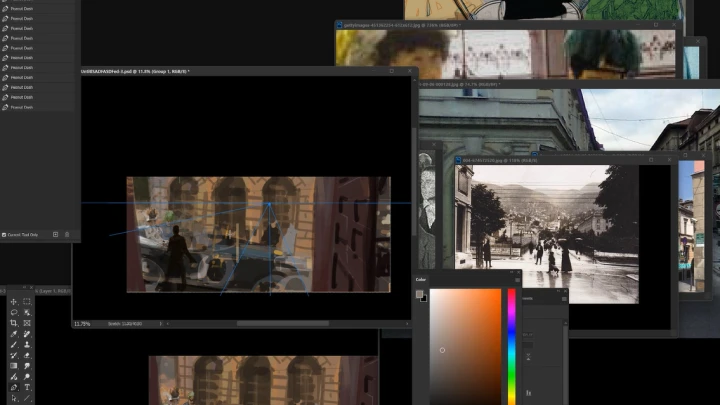Screen dimensions: 720x405
Task: Delete the tool preset with the trash icon
Action: [67, 235]
